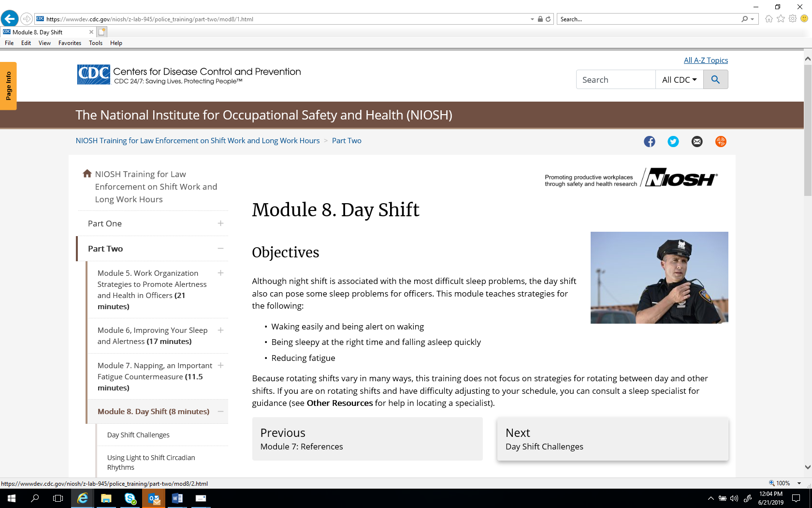
Task: Click the police officer photo
Action: coord(659,278)
